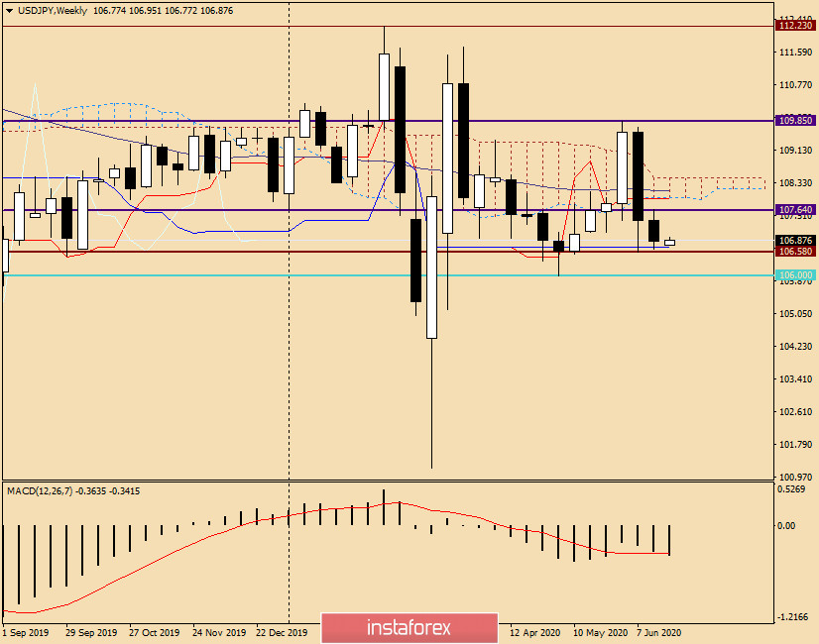
Task: Click the 7 Jun 2020 date label
Action: (658, 631)
